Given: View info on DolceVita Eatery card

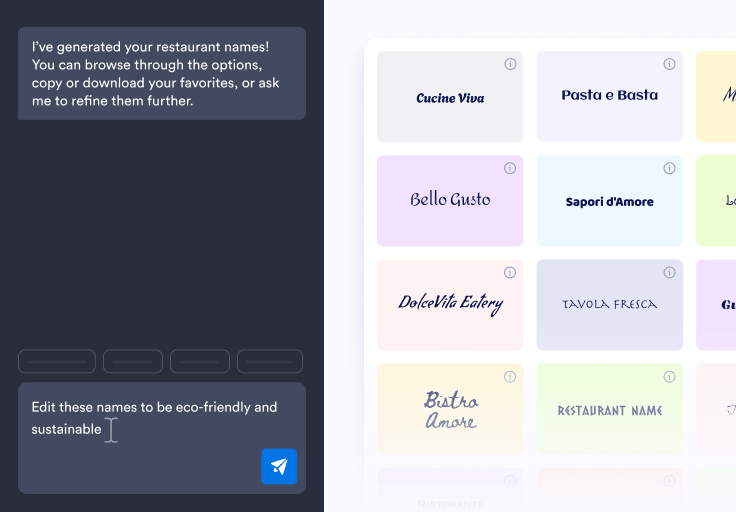Looking at the screenshot, I should click(510, 272).
